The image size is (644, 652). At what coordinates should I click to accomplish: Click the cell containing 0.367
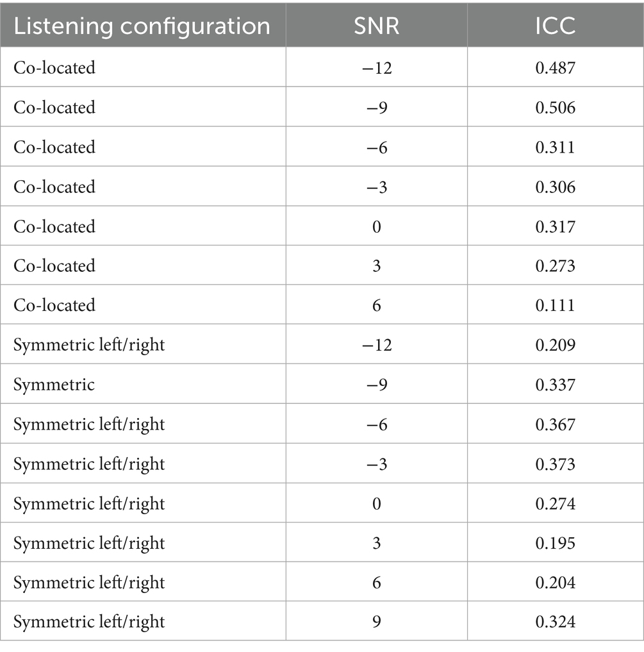[555, 424]
